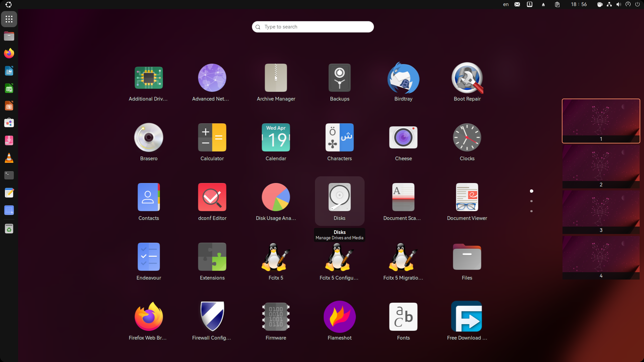Open Fcitx 5 Configuration

click(x=339, y=261)
